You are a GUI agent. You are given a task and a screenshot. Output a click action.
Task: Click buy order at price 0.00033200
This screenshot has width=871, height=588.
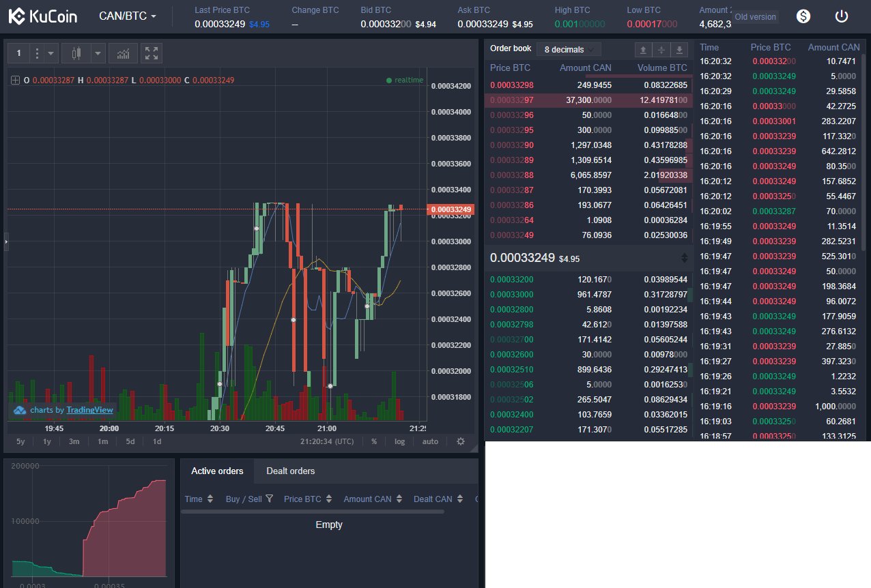click(x=588, y=280)
